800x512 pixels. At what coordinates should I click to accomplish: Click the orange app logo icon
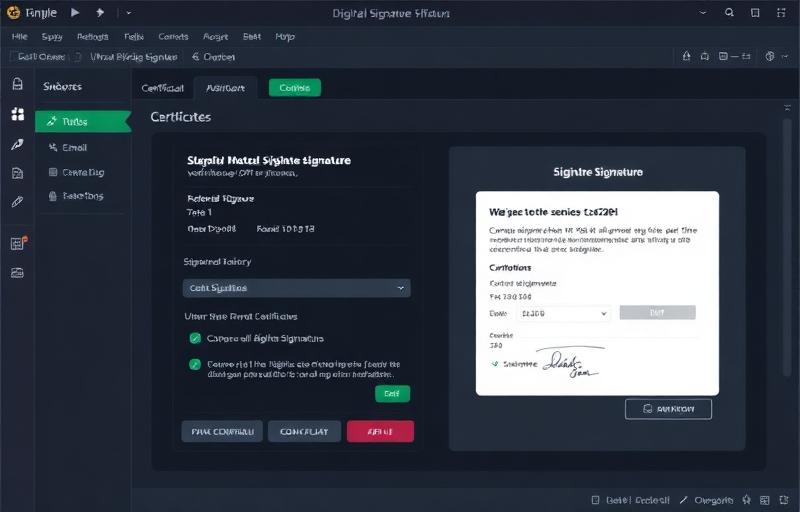13,12
